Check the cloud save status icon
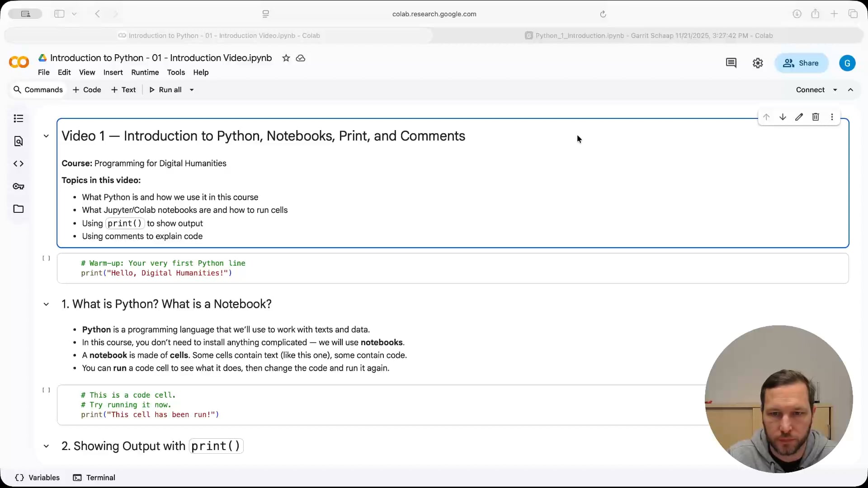Viewport: 868px width, 488px height. [301, 58]
